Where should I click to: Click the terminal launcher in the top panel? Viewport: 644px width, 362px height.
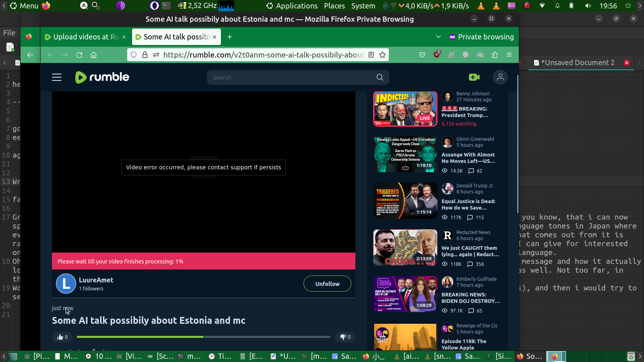[166, 6]
